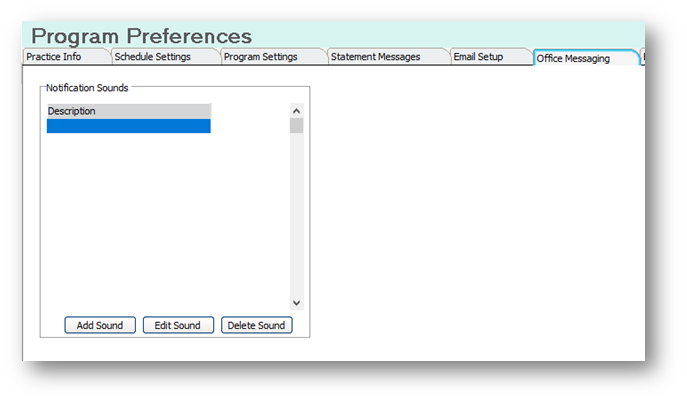Click the Description column header
The height and width of the screenshot is (403, 687).
[x=128, y=111]
